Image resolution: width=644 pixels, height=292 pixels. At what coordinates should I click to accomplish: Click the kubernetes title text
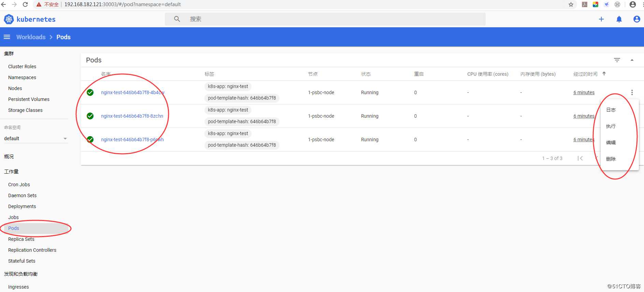(36, 19)
